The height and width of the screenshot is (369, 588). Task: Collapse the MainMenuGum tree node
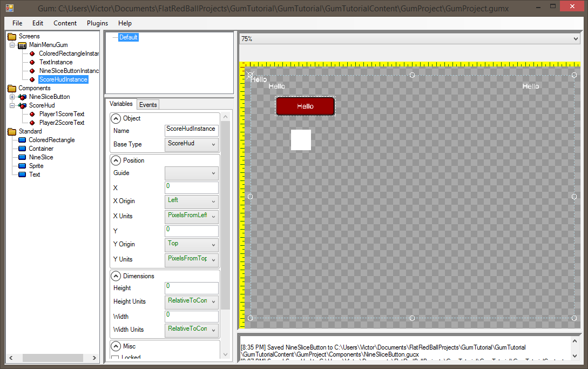(12, 45)
